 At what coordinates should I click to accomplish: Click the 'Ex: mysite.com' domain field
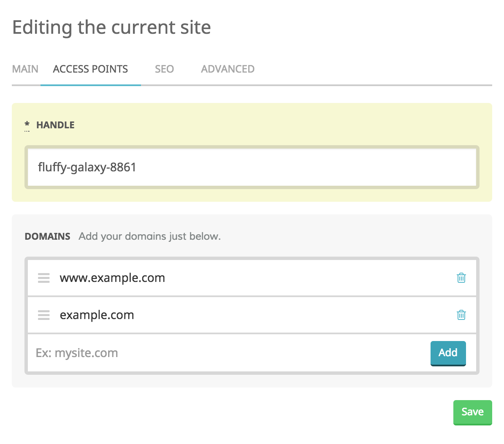[228, 353]
